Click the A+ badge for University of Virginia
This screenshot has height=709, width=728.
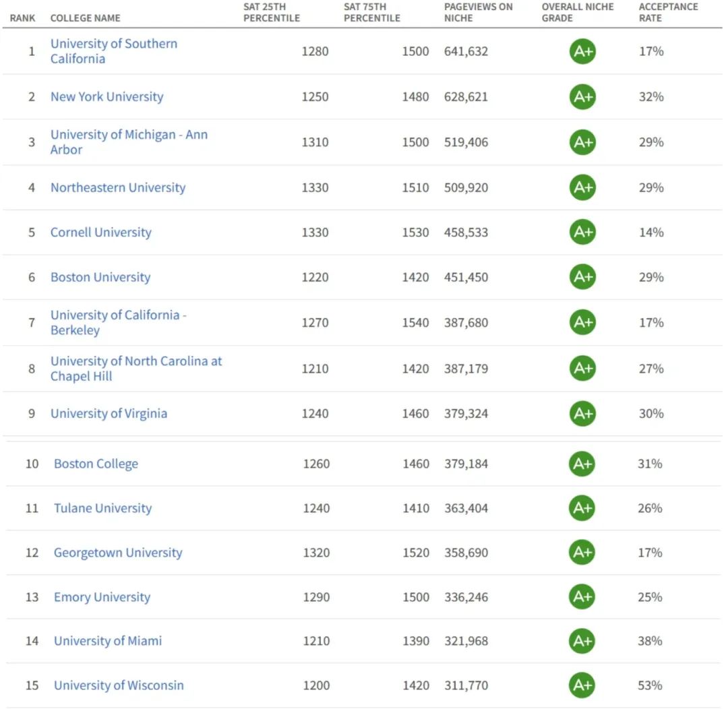(582, 413)
